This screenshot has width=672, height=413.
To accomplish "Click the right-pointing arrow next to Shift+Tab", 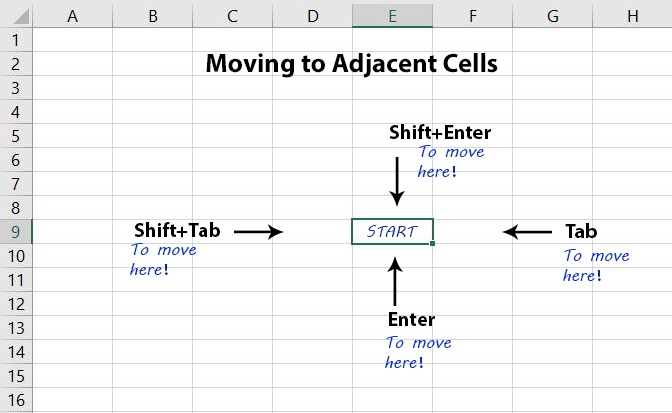I will 259,232.
